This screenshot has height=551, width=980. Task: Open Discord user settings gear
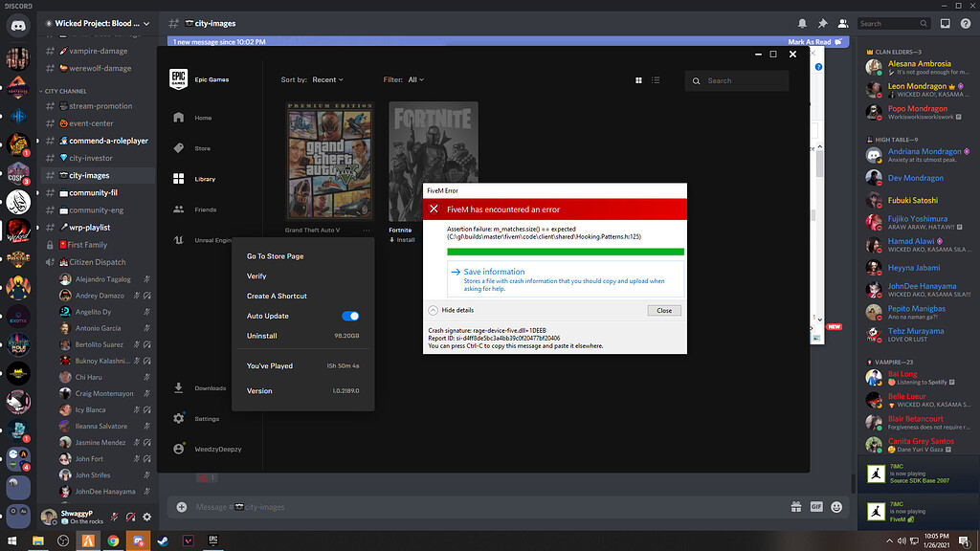146,517
